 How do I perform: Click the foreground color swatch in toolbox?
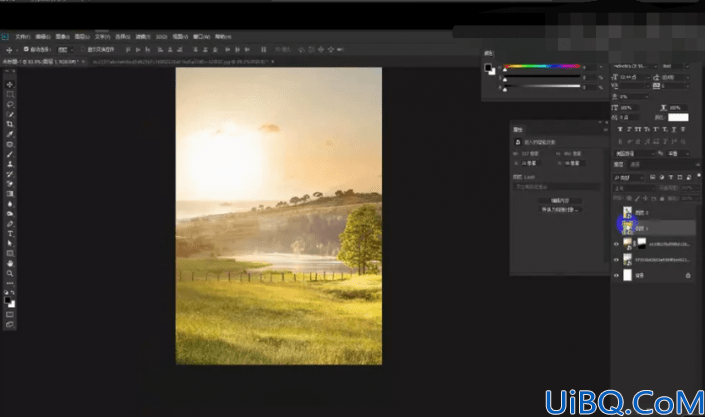pos(8,300)
